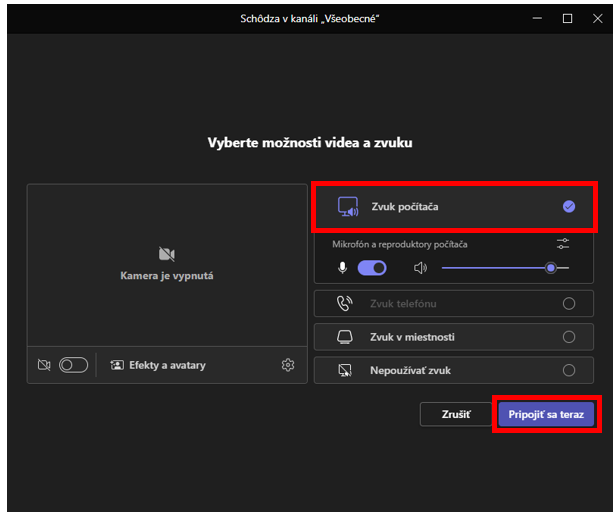Click the Zvuk v miestnosti device icon
Image resolution: width=615 pixels, height=515 pixels.
[345, 337]
